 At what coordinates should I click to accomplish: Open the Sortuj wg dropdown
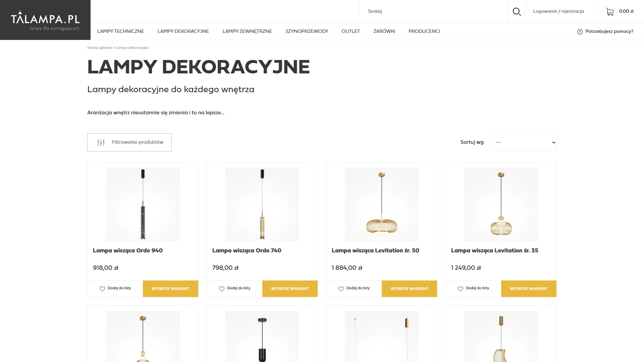click(x=523, y=142)
